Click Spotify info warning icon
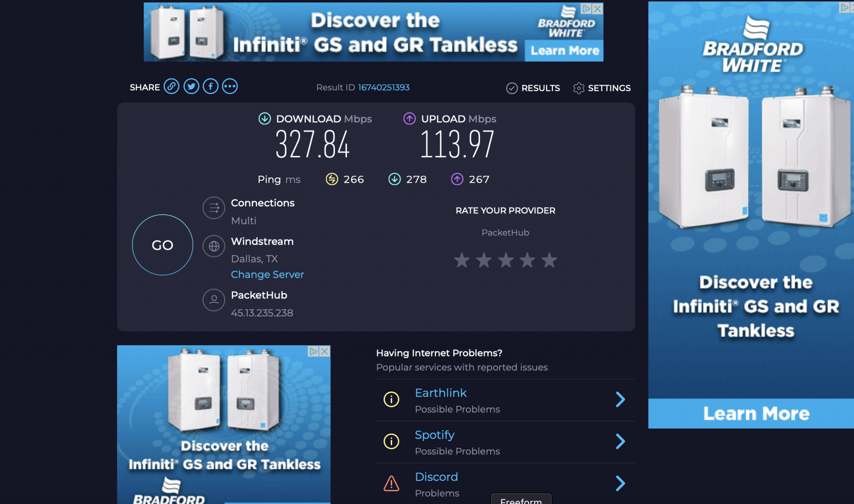This screenshot has width=854, height=504. [x=391, y=441]
